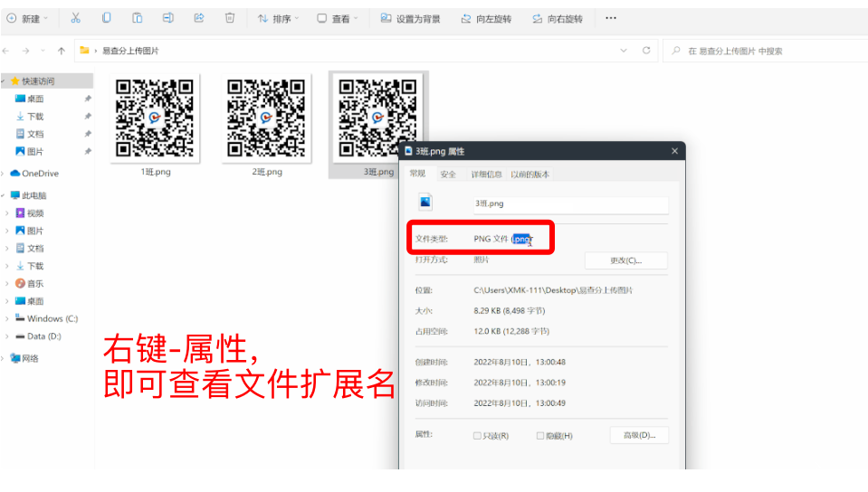Click the 8.29 KB size value
The height and width of the screenshot is (492, 868).
[510, 311]
